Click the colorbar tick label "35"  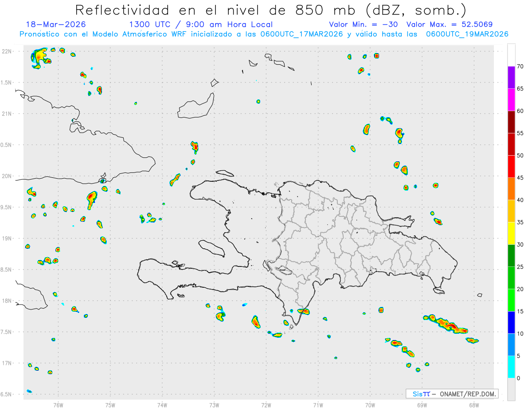[x=520, y=223]
